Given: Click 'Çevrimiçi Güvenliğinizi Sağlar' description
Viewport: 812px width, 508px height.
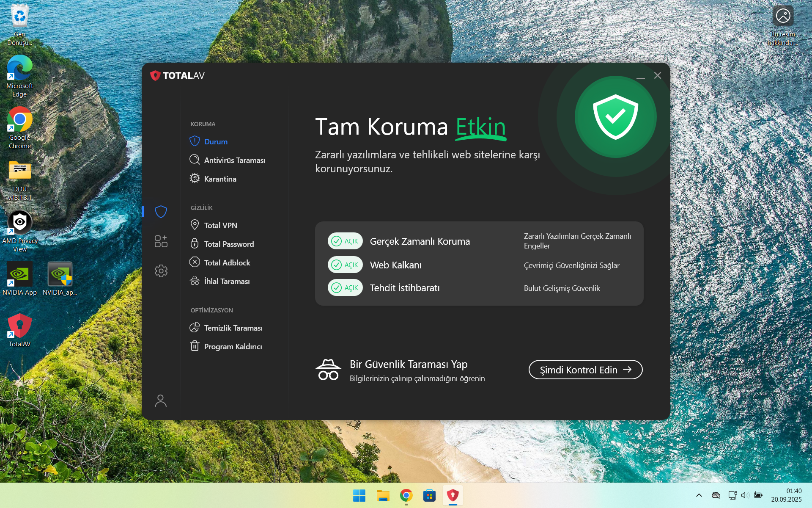Looking at the screenshot, I should 571,265.
